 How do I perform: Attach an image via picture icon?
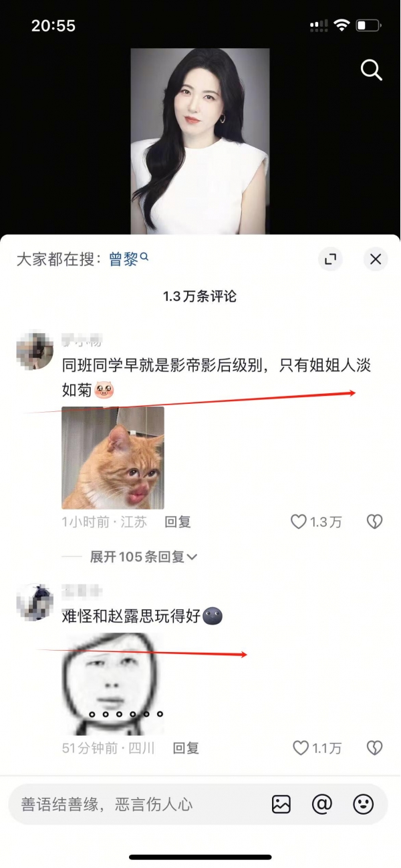coord(281,804)
